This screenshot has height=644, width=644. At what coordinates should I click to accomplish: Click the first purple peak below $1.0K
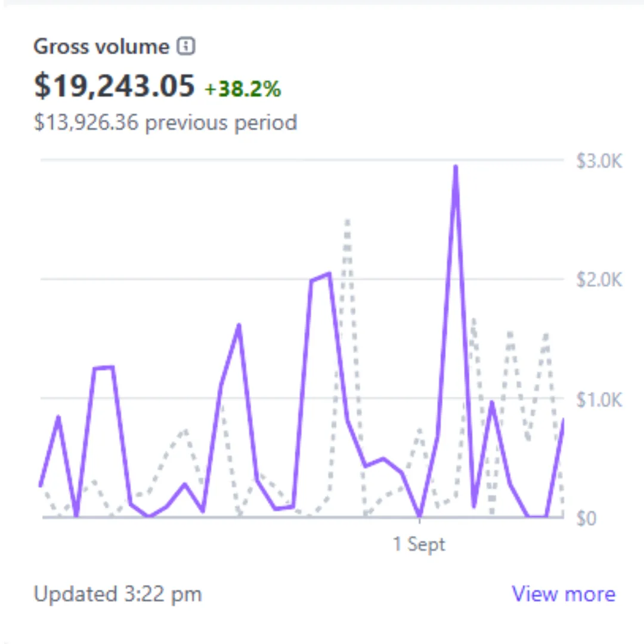58,417
